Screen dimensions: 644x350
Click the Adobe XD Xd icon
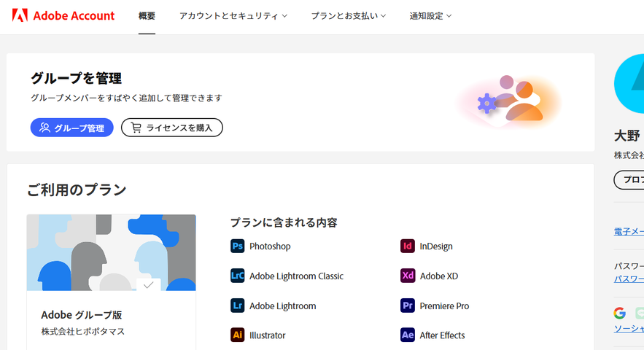(408, 276)
